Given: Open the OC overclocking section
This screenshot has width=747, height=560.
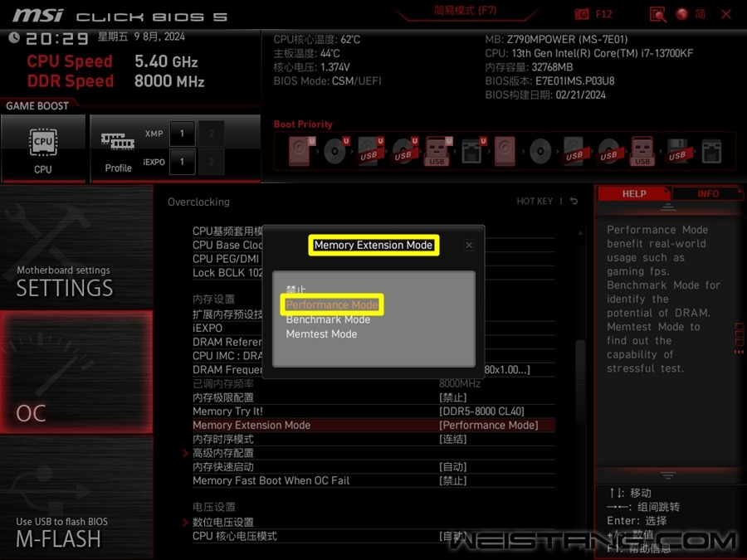Looking at the screenshot, I should (76, 373).
